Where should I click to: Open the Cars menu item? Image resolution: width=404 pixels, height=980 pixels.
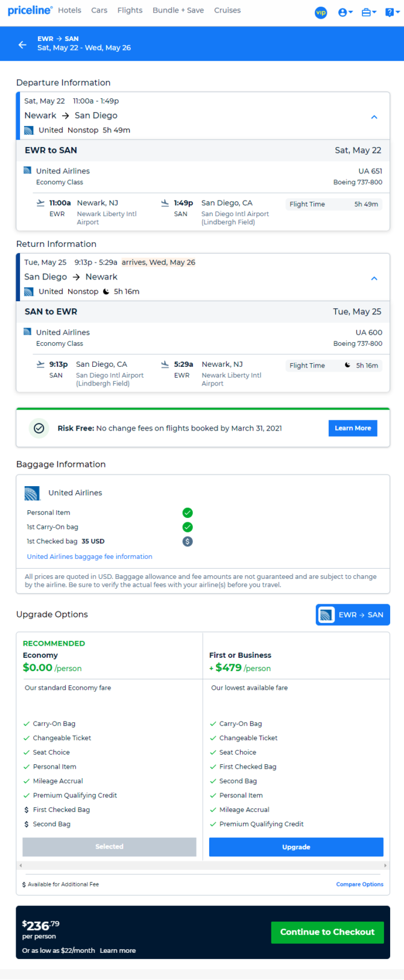99,10
